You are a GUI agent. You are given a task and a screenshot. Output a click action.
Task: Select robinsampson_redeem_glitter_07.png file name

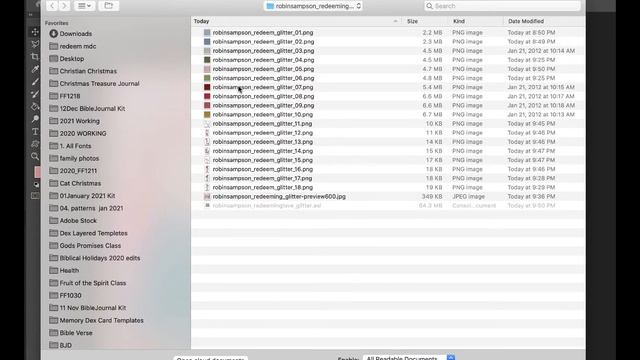[263, 87]
